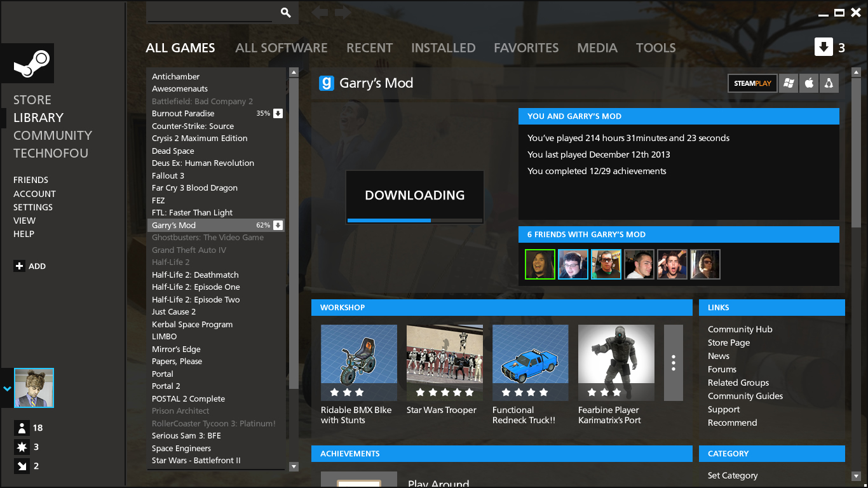Image resolution: width=868 pixels, height=488 pixels.
Task: Switch to ALL SOFTWARE tab
Action: [281, 48]
